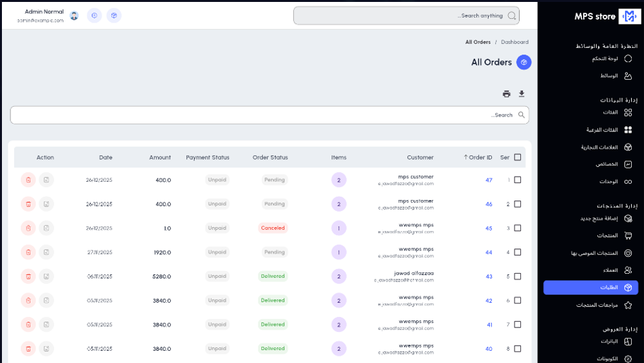The width and height of the screenshot is (644, 363).
Task: Click the admin user avatar
Action: 74,16
